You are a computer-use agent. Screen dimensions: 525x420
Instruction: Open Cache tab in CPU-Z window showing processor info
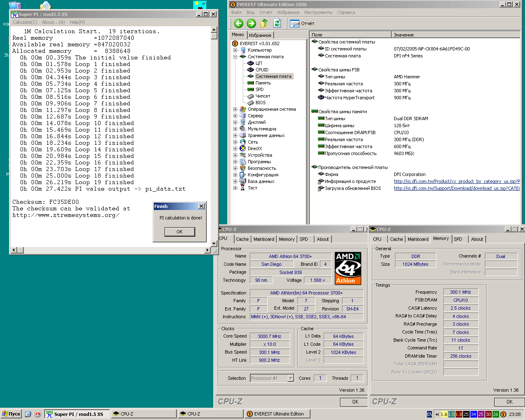(242, 239)
